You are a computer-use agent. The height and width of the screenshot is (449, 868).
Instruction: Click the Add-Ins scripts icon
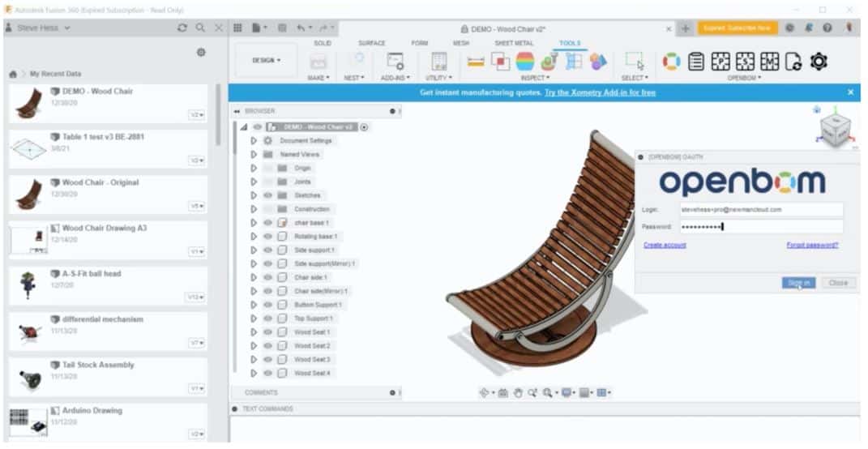396,62
